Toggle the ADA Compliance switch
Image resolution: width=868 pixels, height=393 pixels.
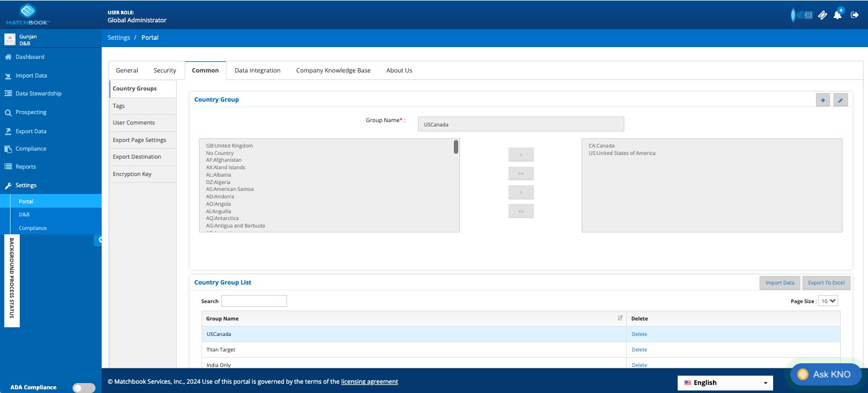tap(84, 387)
